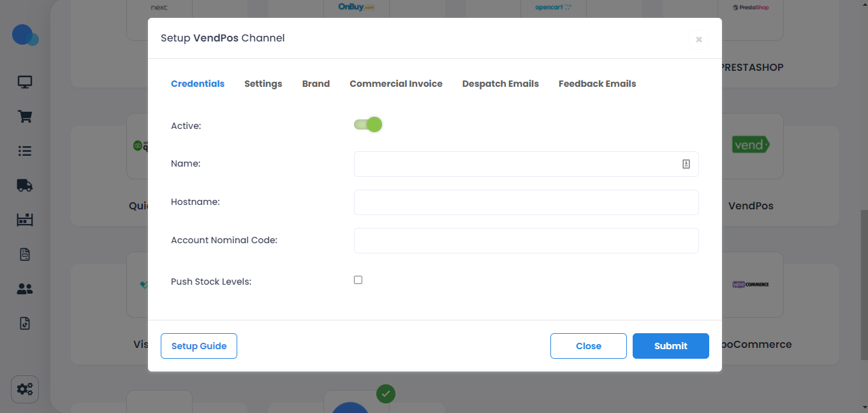Open the warehouse pallet sidebar icon

click(x=25, y=220)
